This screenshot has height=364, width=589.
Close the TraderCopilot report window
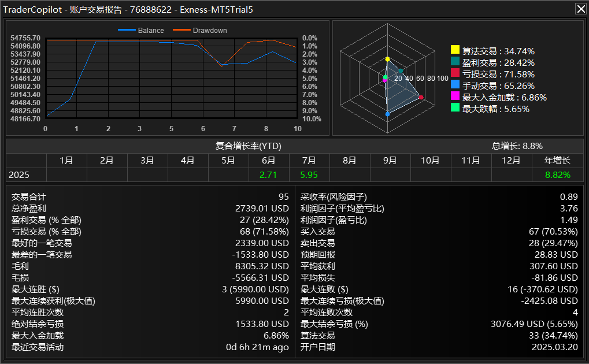click(581, 9)
